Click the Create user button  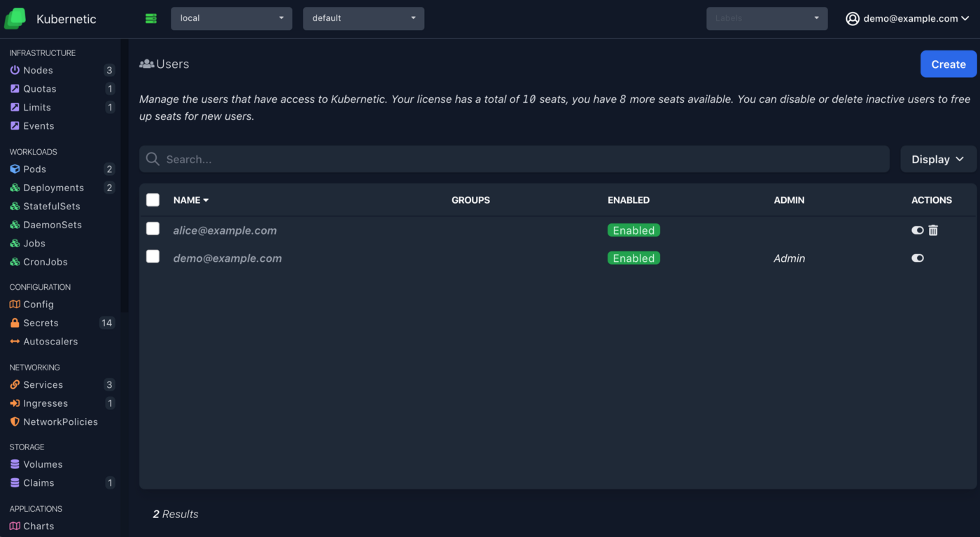click(x=948, y=64)
